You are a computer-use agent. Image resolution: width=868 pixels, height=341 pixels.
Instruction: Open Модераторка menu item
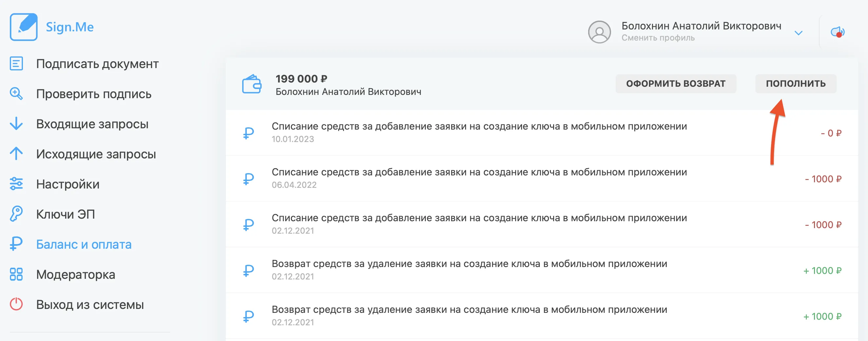tap(76, 275)
